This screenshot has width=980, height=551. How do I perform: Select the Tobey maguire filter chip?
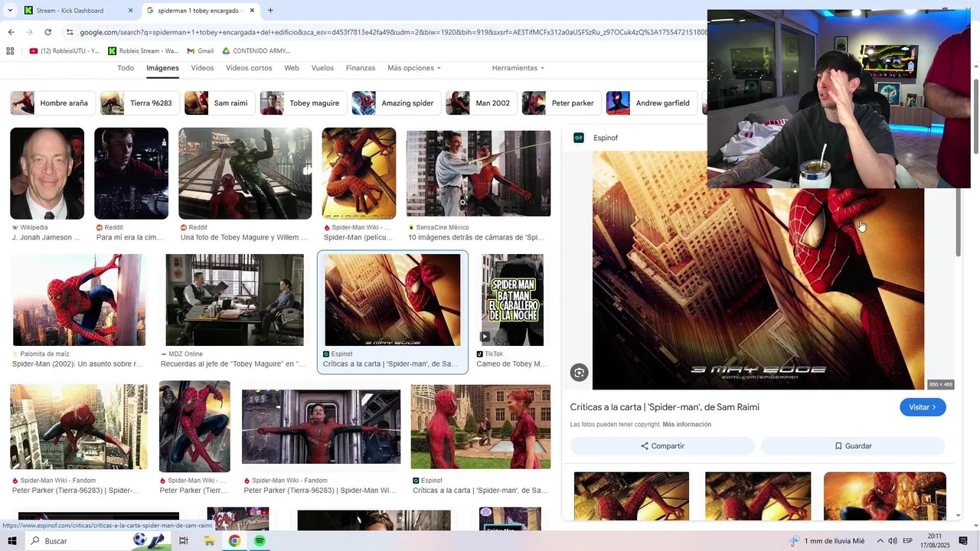coord(303,103)
